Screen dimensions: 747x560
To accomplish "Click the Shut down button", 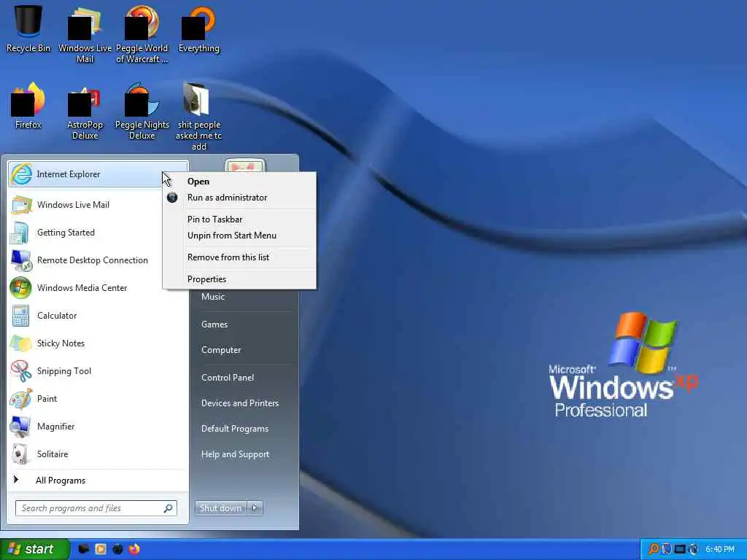I will point(221,508).
